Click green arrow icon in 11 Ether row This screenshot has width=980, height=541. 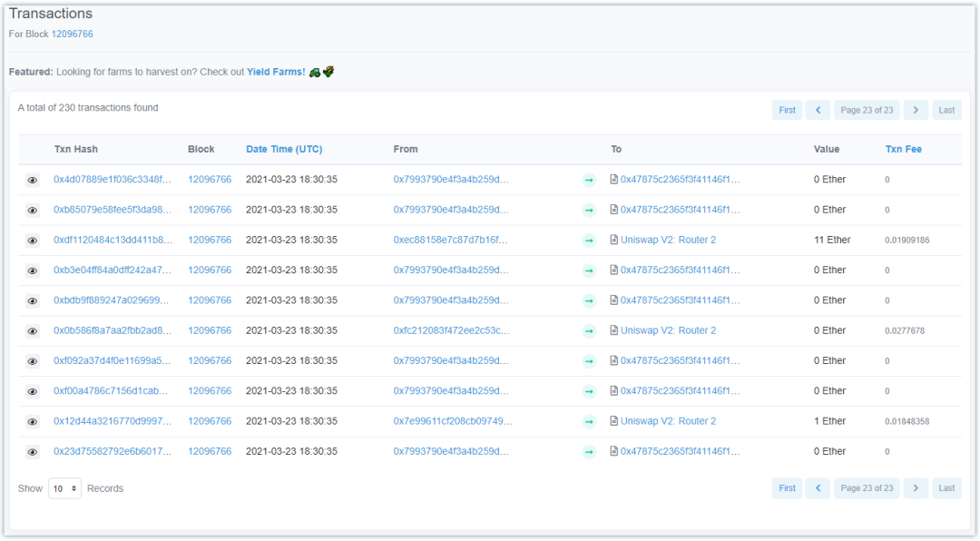[x=589, y=241]
